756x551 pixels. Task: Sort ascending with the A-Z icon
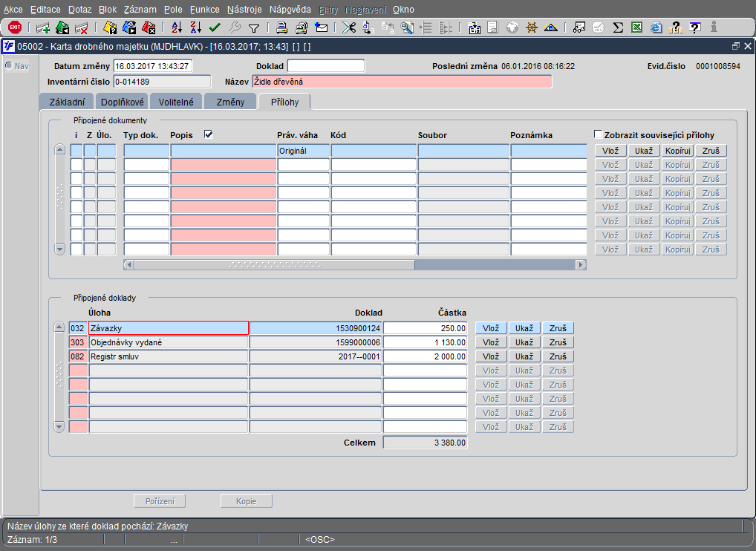tap(177, 28)
